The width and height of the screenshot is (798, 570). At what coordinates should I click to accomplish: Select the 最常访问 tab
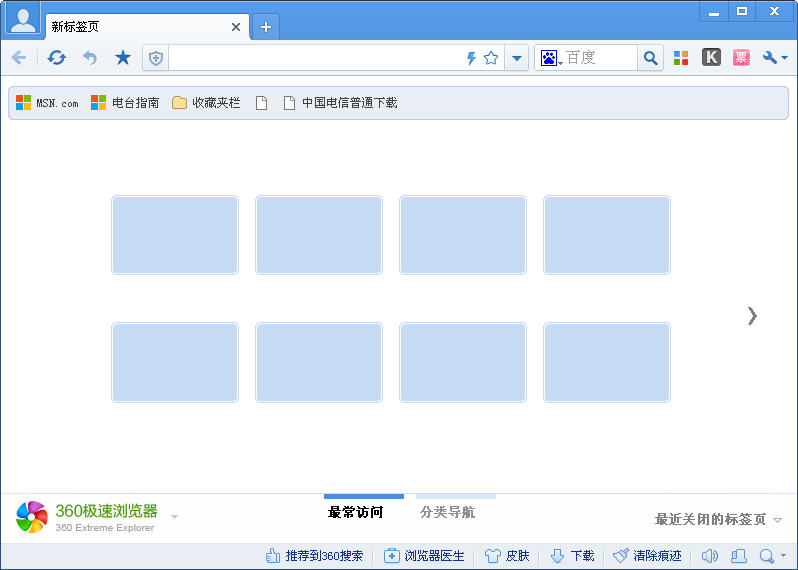pyautogui.click(x=356, y=512)
